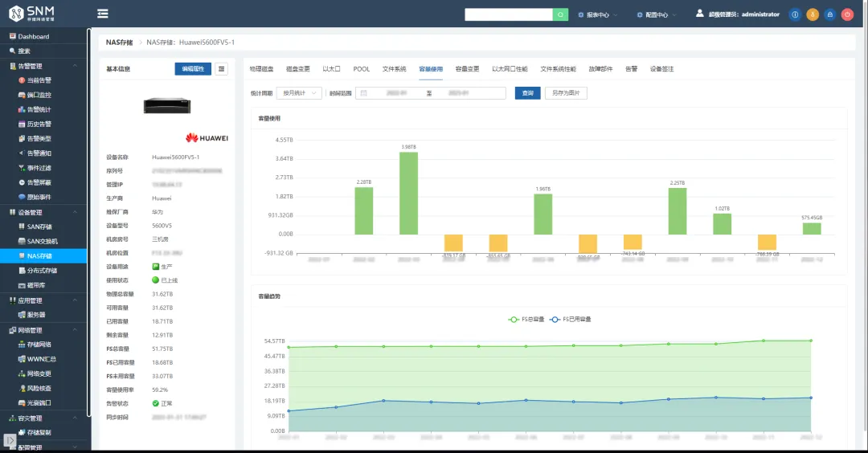Click the orange round icon in header
The height and width of the screenshot is (453, 868).
coord(812,15)
